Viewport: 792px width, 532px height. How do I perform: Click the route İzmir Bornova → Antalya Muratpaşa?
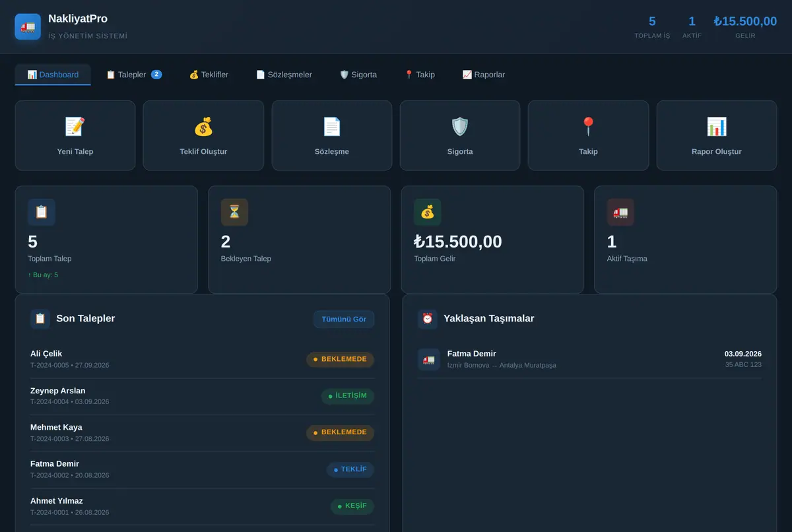click(x=502, y=365)
